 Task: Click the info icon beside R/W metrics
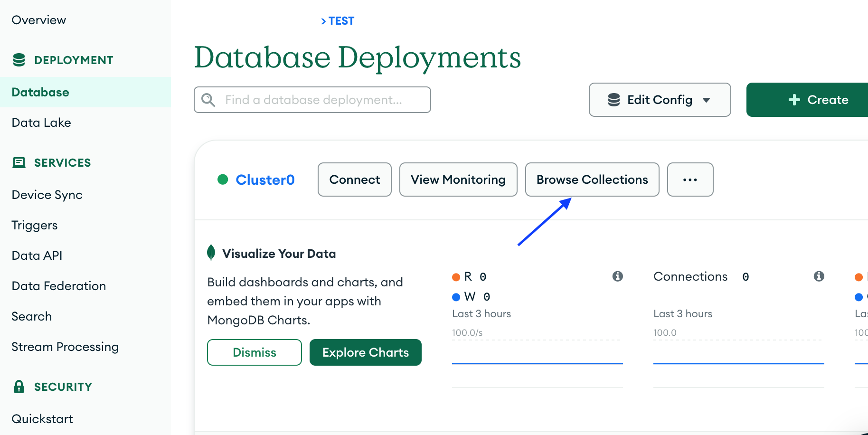pos(618,276)
